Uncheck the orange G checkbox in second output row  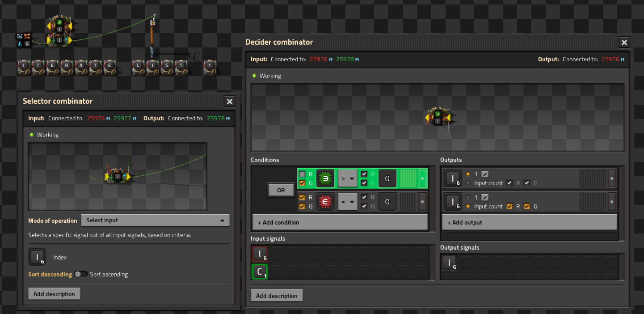tap(527, 206)
